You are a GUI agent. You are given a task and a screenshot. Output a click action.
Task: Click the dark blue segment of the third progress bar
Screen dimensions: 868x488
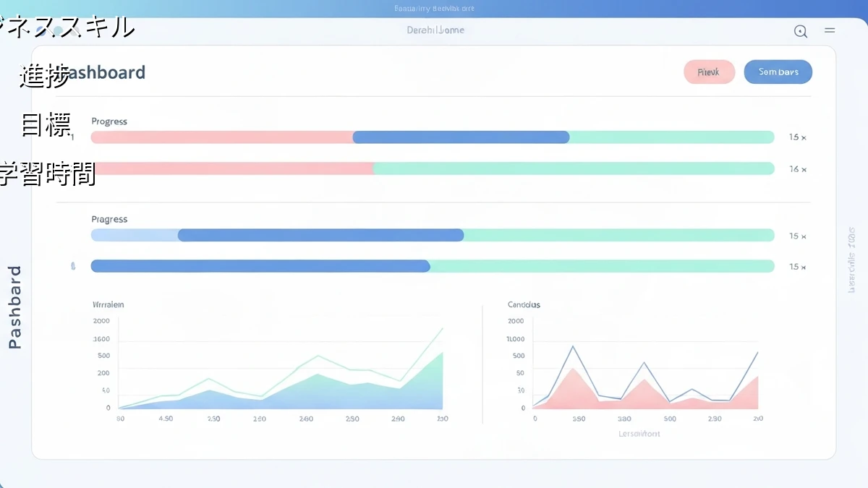coord(320,235)
